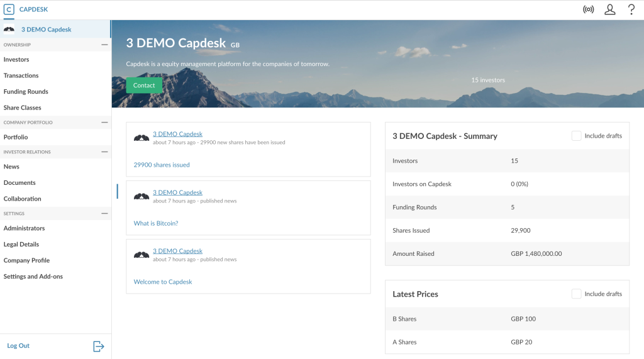Viewport: 644px width, 359px height.
Task: Click the log out arrow icon
Action: pyautogui.click(x=99, y=346)
